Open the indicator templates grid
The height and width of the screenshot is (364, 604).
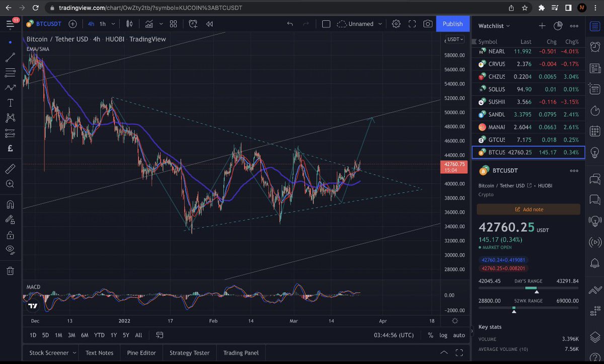[174, 24]
